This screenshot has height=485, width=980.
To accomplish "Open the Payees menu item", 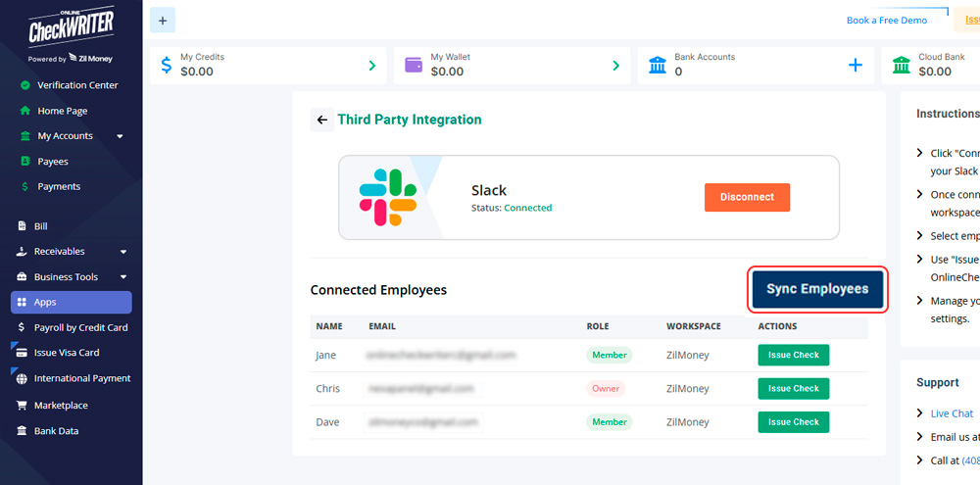I will point(53,162).
